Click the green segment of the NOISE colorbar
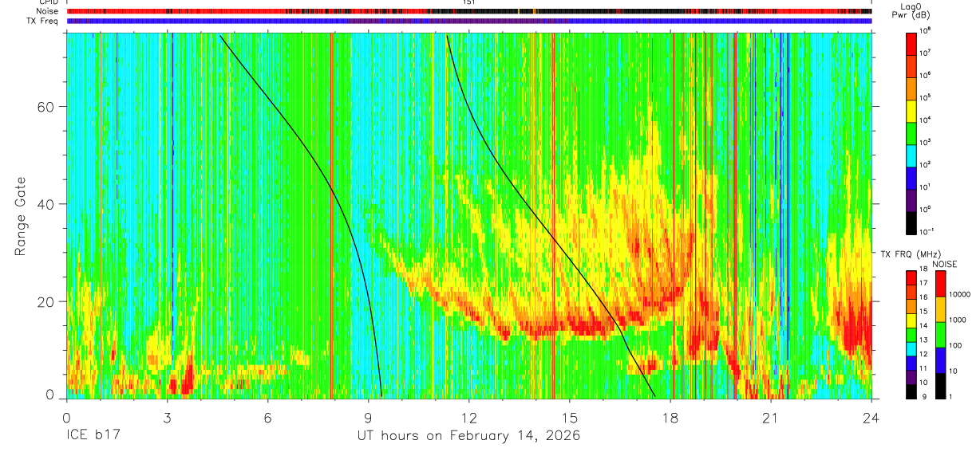Viewport: 980px width, 452px height. (x=940, y=334)
